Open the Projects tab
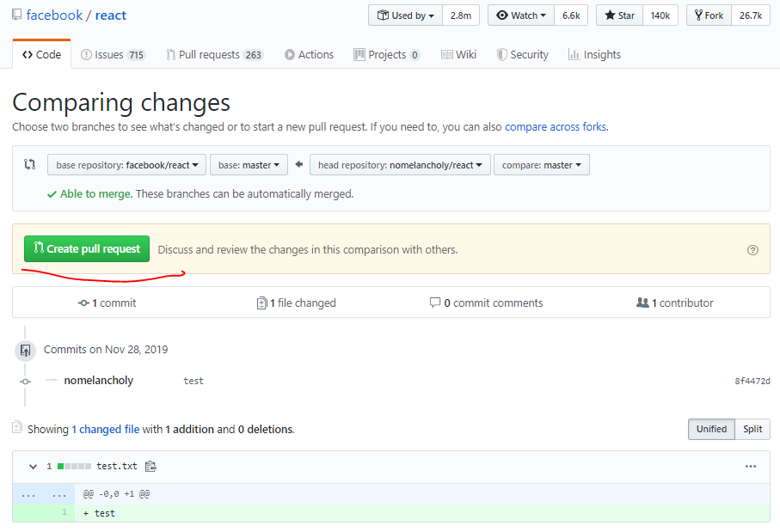Image resolution: width=780 pixels, height=532 pixels. (x=386, y=55)
